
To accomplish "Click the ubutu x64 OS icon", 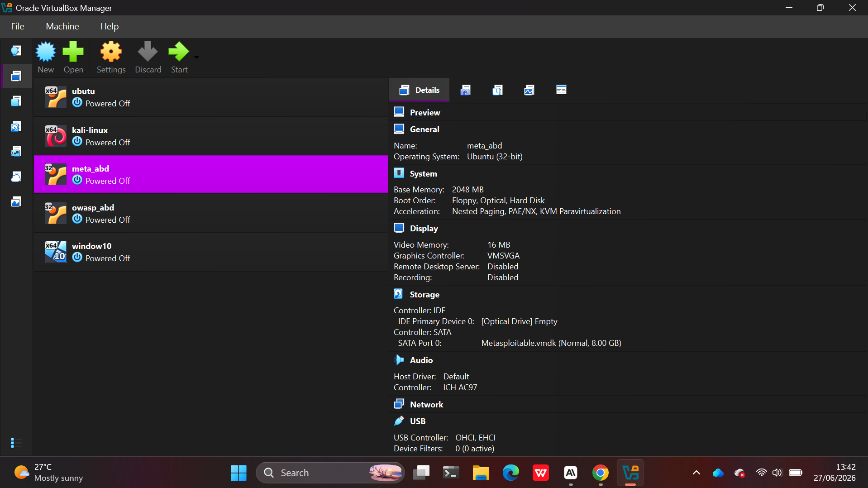I will tap(56, 97).
